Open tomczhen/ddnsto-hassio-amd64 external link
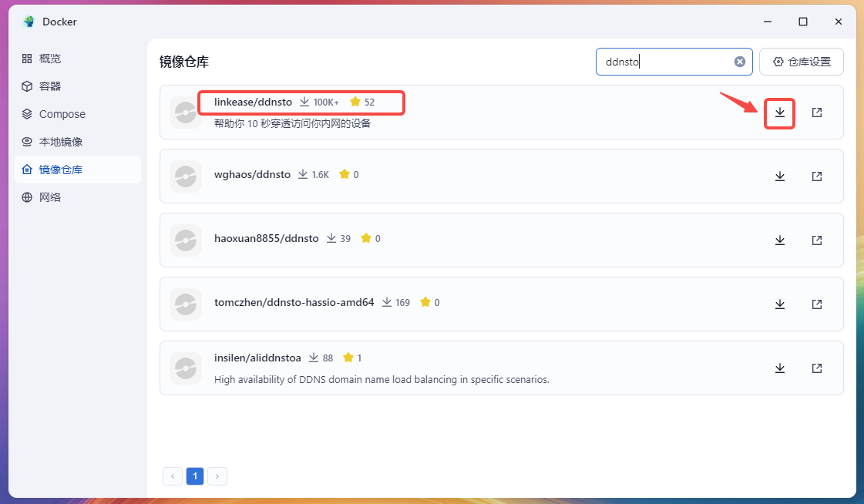864x504 pixels. pyautogui.click(x=817, y=304)
